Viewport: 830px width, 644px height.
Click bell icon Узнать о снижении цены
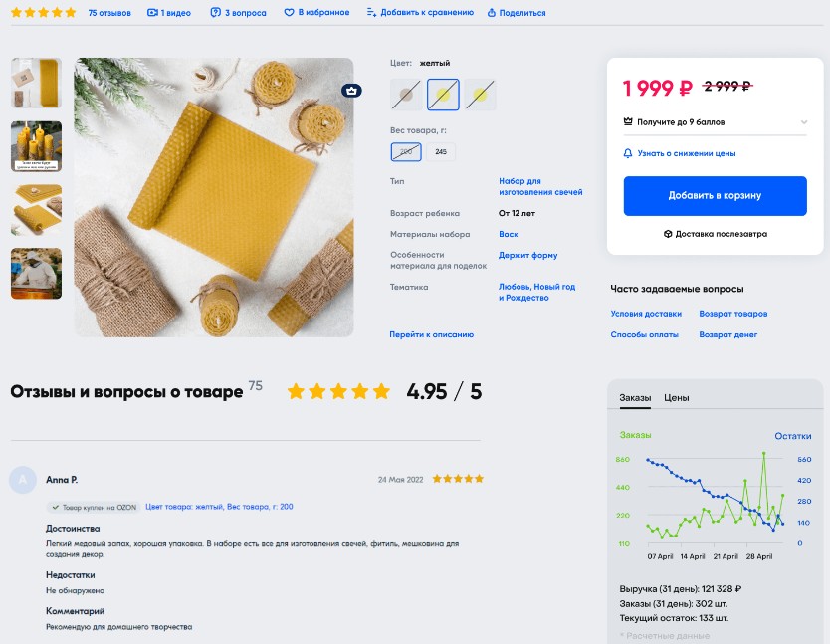tap(628, 153)
